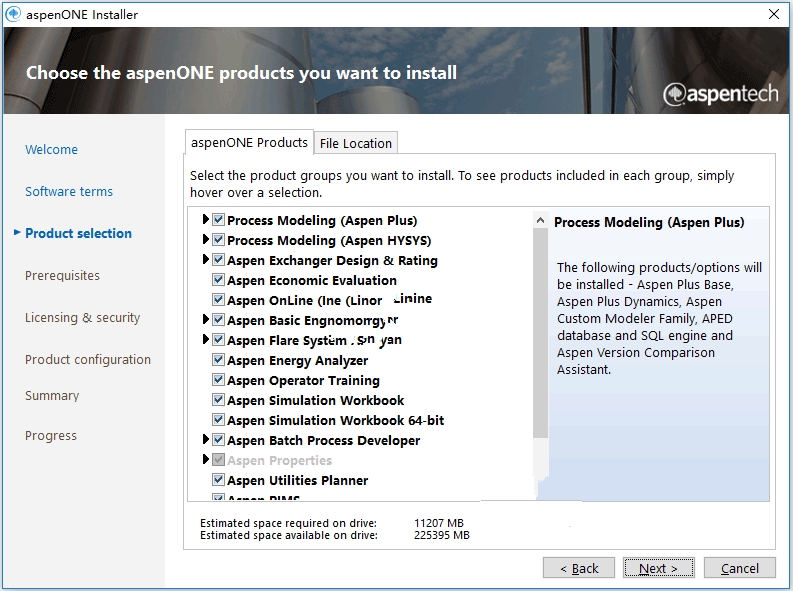Image resolution: width=793 pixels, height=591 pixels.
Task: Expand Process Modeling (Aspen Plus) group
Action: (205, 219)
